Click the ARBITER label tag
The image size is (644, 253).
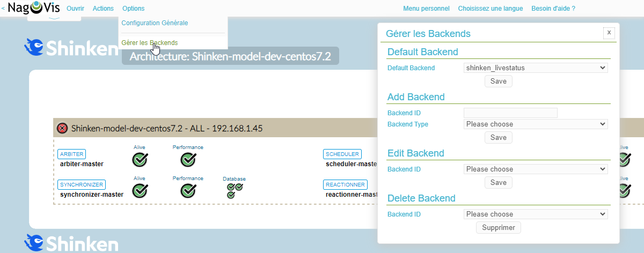pyautogui.click(x=71, y=154)
